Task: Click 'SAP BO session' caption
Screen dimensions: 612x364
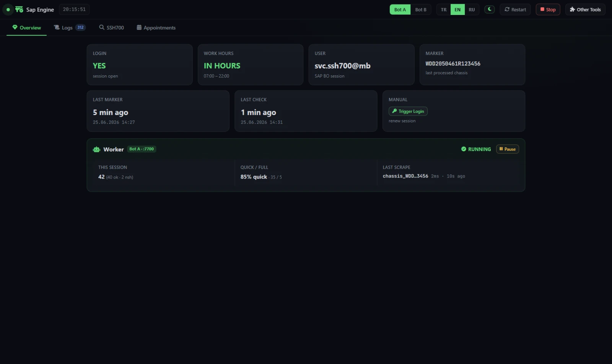Action: [x=329, y=76]
